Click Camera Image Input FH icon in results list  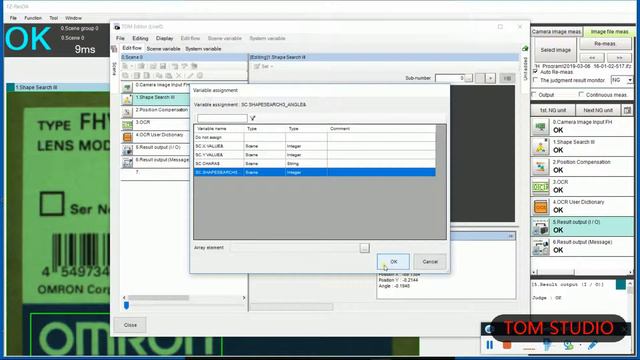point(540,127)
